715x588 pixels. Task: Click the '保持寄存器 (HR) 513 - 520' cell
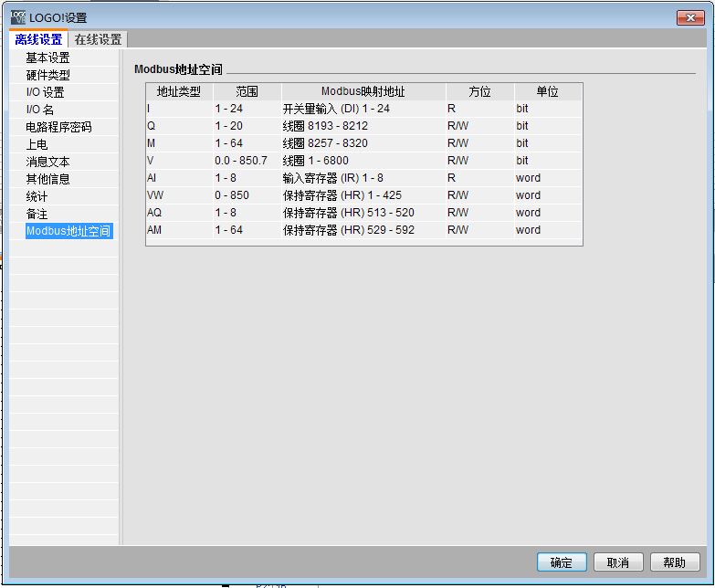(x=363, y=213)
